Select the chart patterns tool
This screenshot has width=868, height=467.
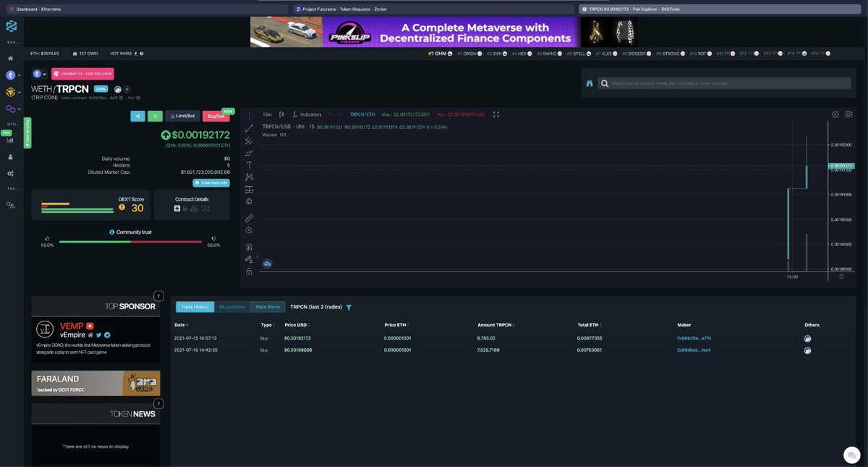(x=249, y=177)
